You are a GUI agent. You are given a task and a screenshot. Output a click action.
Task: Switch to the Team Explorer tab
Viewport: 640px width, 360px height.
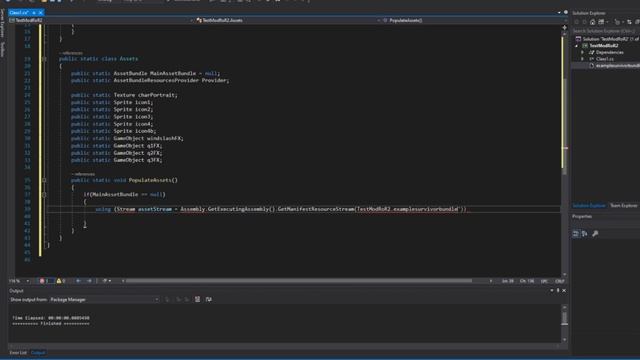[623, 206]
